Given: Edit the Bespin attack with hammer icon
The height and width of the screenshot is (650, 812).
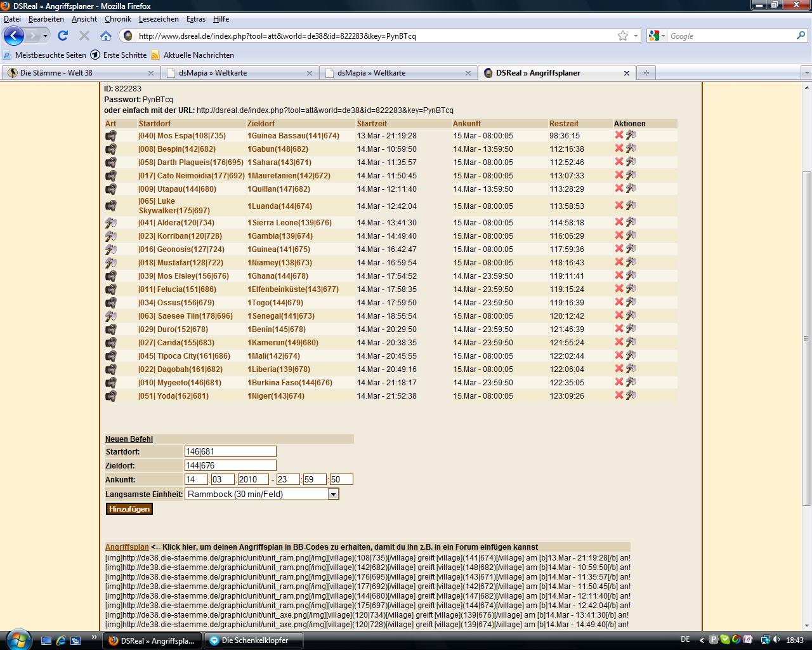Looking at the screenshot, I should pyautogui.click(x=631, y=149).
